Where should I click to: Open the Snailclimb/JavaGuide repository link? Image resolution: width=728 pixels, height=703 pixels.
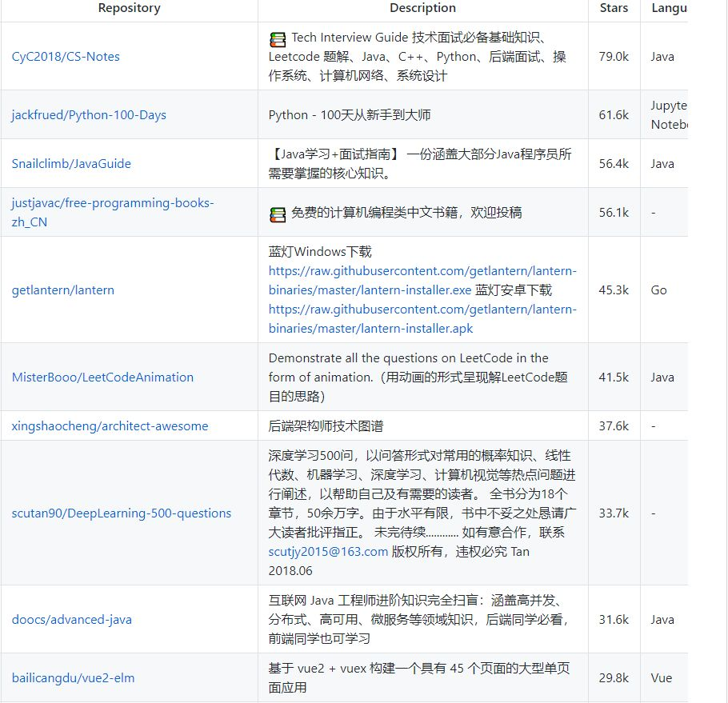tap(71, 163)
